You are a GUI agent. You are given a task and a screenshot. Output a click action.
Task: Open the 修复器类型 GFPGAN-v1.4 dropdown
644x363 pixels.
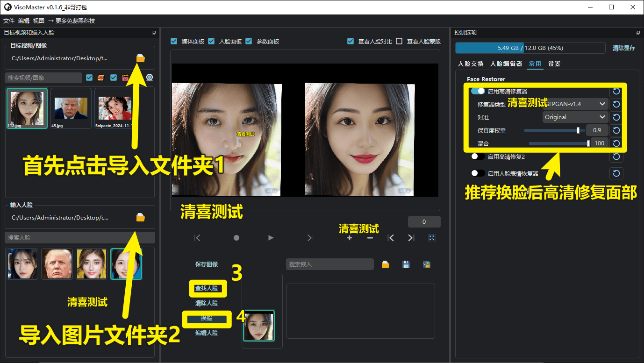(x=575, y=104)
